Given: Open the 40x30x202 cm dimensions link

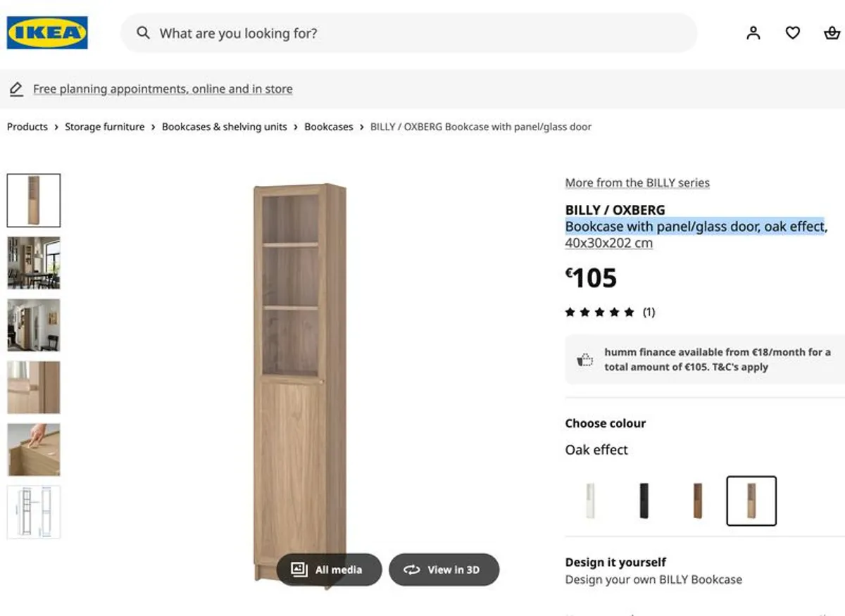Looking at the screenshot, I should click(x=608, y=243).
